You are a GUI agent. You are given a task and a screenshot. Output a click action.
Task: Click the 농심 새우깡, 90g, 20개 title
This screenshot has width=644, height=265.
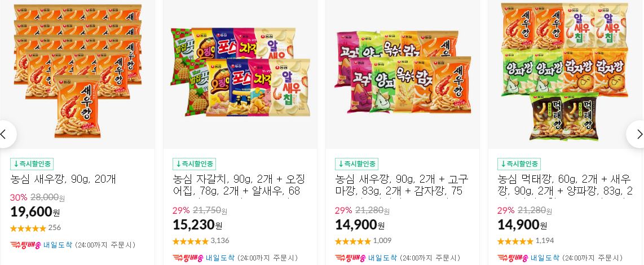63,179
